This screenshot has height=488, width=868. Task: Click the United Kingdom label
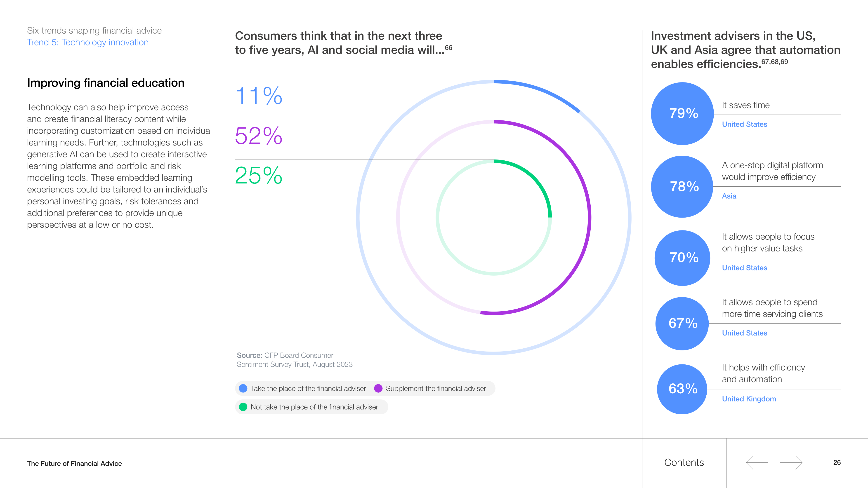pos(749,399)
